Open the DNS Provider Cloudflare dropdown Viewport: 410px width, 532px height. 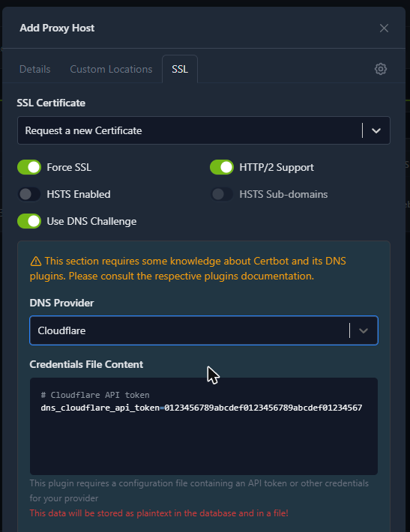pyautogui.click(x=204, y=330)
